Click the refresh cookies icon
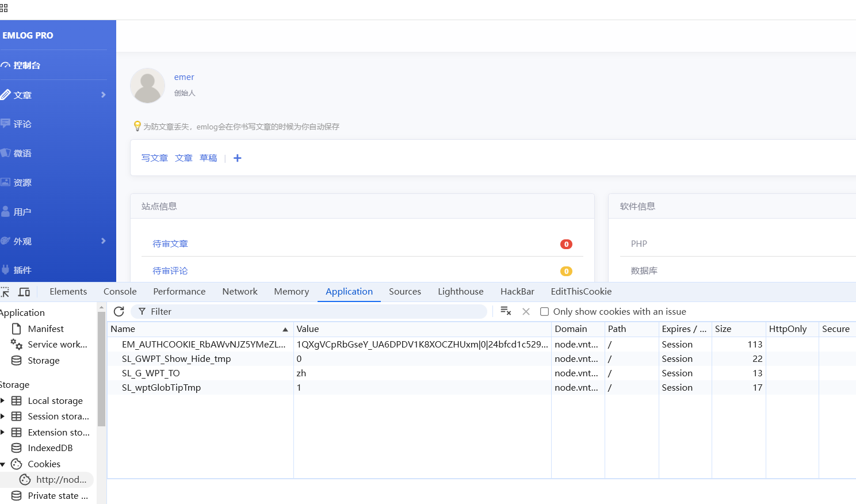 [119, 311]
